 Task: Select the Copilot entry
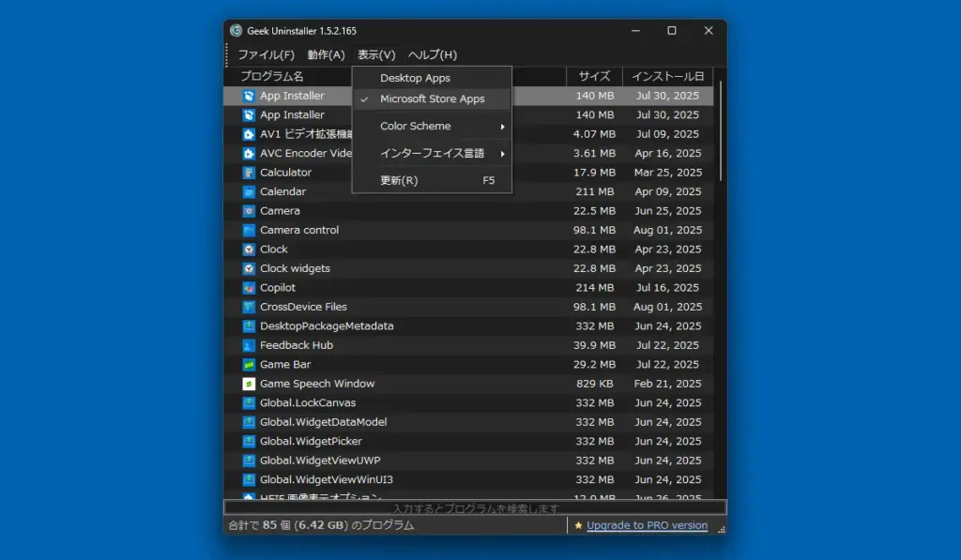278,288
